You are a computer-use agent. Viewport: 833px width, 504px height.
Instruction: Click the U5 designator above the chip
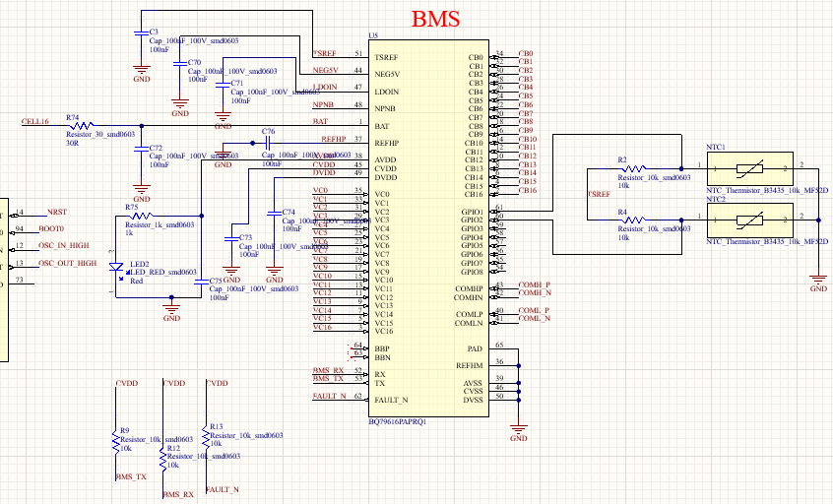(373, 35)
